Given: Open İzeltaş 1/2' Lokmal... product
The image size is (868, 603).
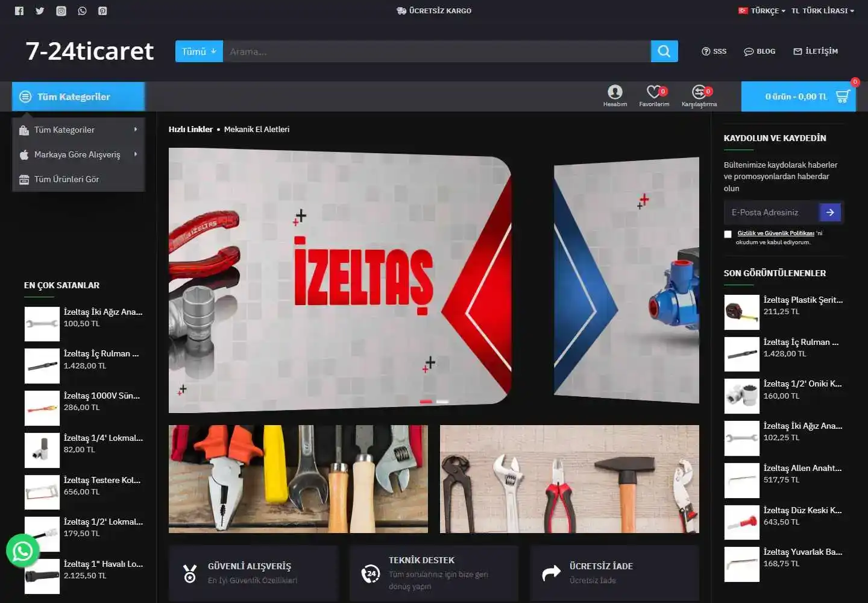Looking at the screenshot, I should pyautogui.click(x=103, y=522).
